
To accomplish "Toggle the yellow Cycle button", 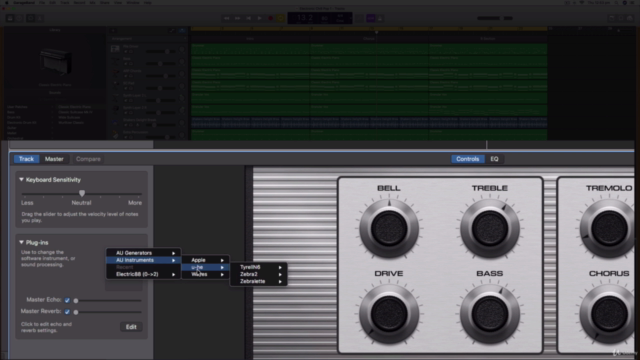I will 281,18.
